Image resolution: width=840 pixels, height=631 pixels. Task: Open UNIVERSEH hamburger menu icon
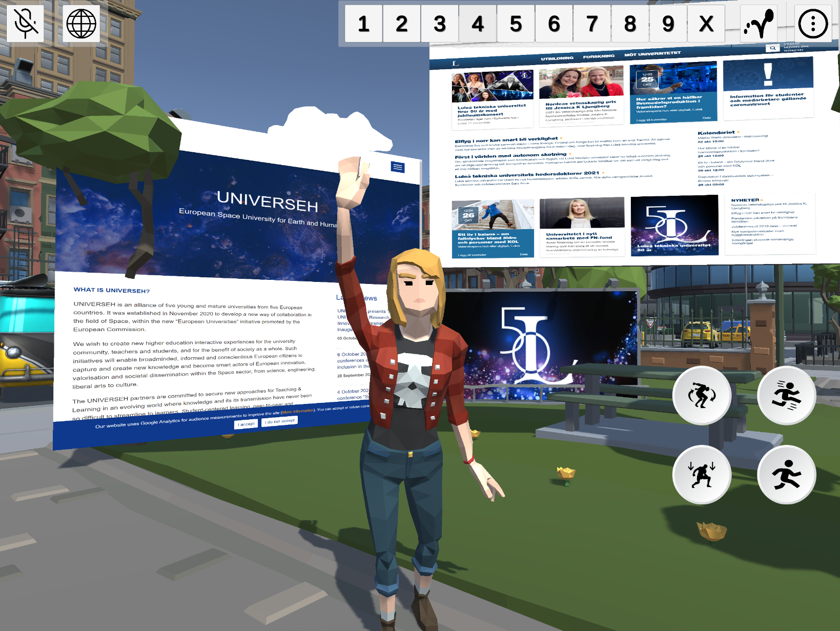click(398, 167)
